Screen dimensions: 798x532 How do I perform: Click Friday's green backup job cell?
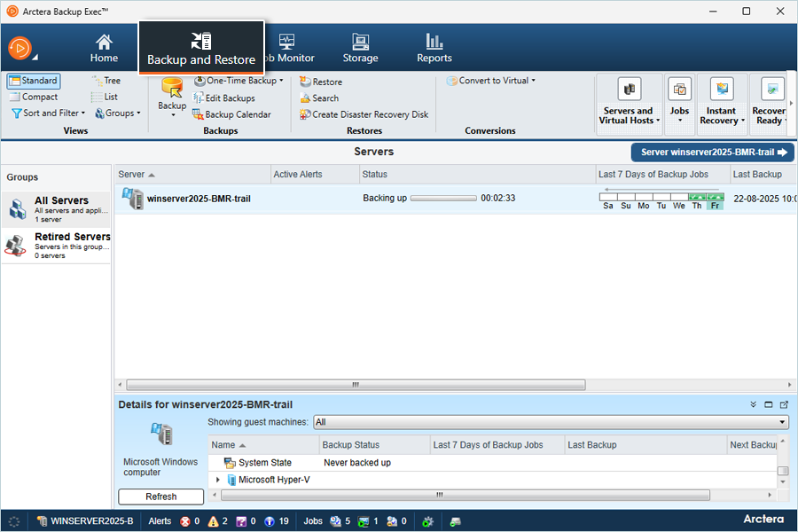tap(715, 197)
